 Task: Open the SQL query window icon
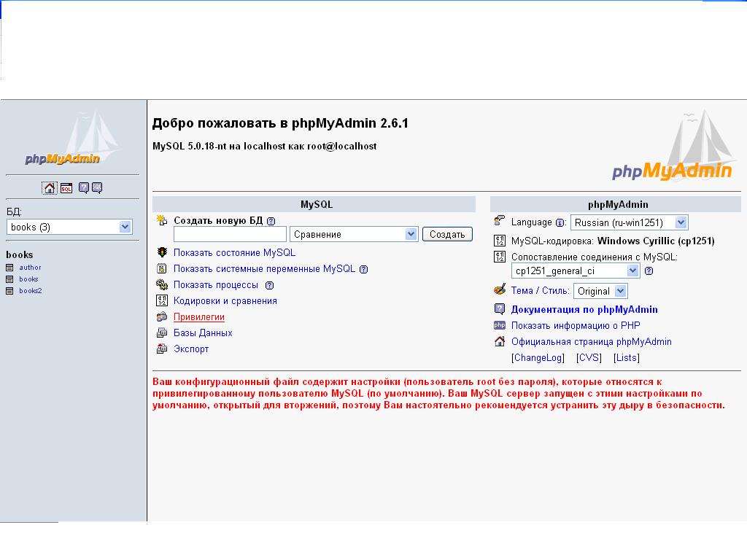coord(66,188)
